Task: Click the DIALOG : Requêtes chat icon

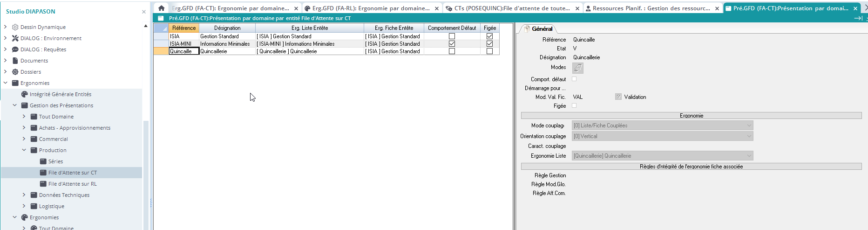Action: 15,49
